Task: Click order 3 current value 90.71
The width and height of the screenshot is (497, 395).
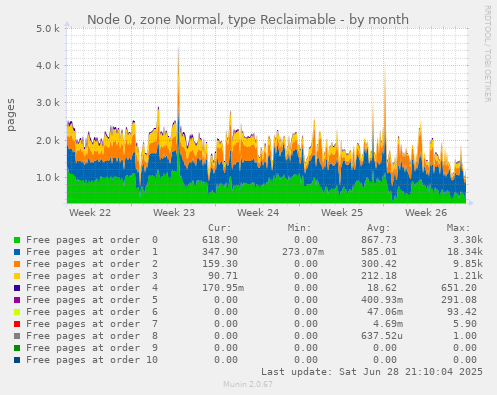Action: point(223,276)
